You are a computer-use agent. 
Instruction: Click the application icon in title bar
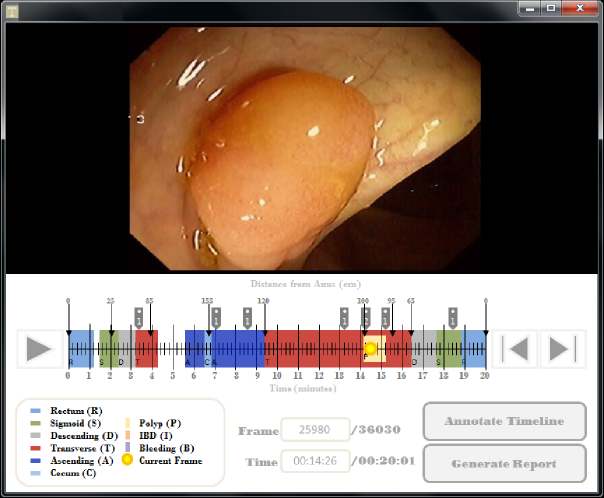click(12, 11)
